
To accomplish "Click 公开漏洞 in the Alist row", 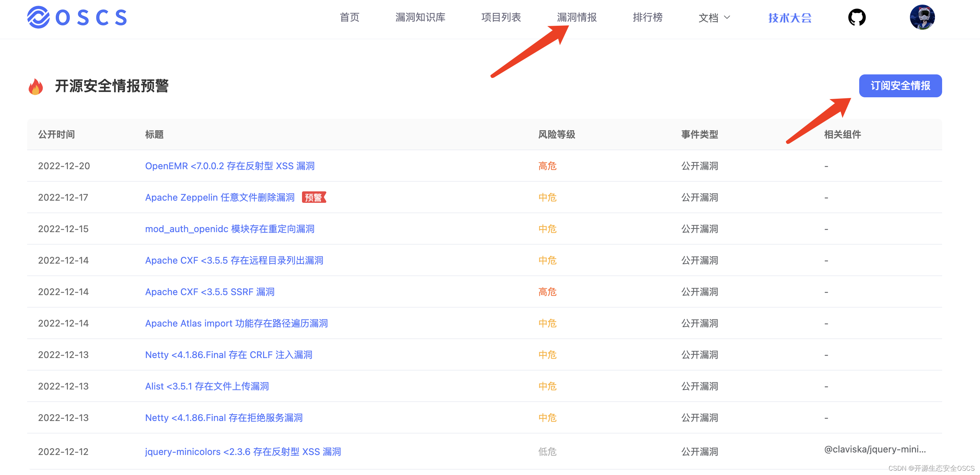I will coord(699,386).
